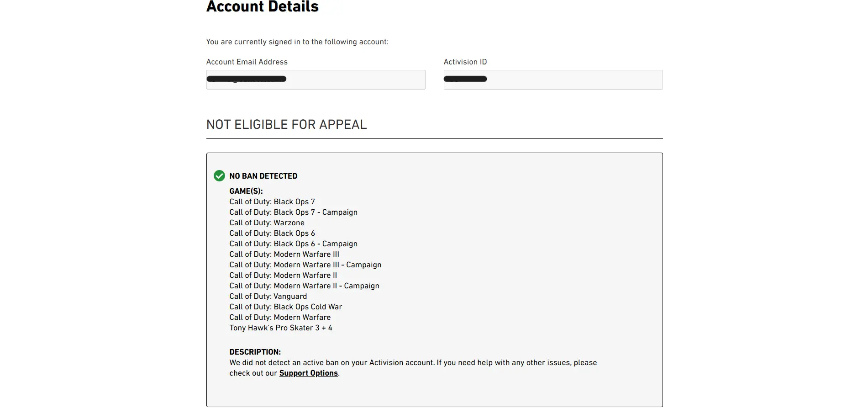Click the DESCRIPTION label
Image resolution: width=868 pixels, height=414 pixels.
pos(255,352)
